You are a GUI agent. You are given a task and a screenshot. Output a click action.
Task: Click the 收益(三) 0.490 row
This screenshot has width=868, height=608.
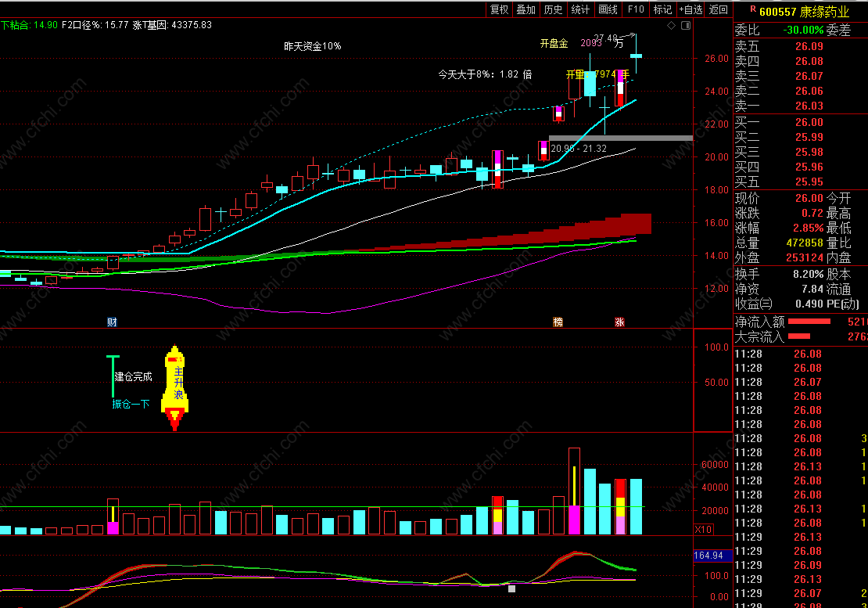(779, 304)
